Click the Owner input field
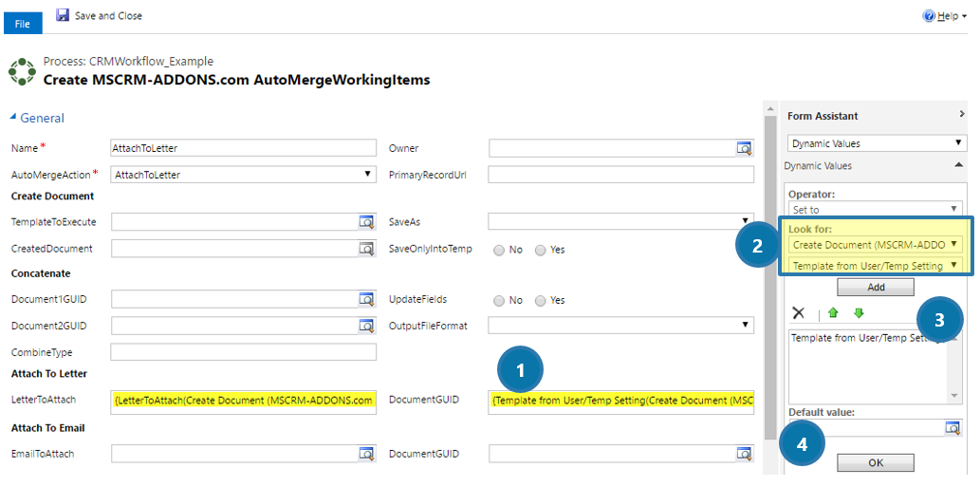 point(613,148)
